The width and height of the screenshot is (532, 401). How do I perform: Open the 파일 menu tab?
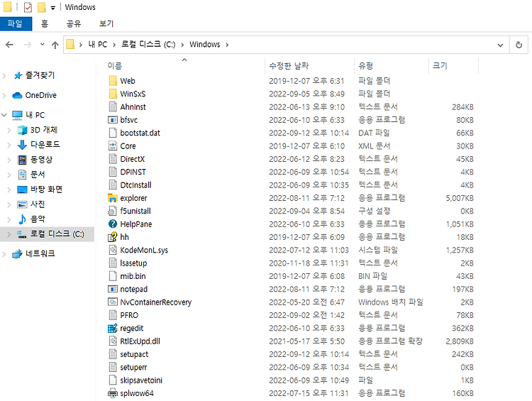(x=16, y=23)
